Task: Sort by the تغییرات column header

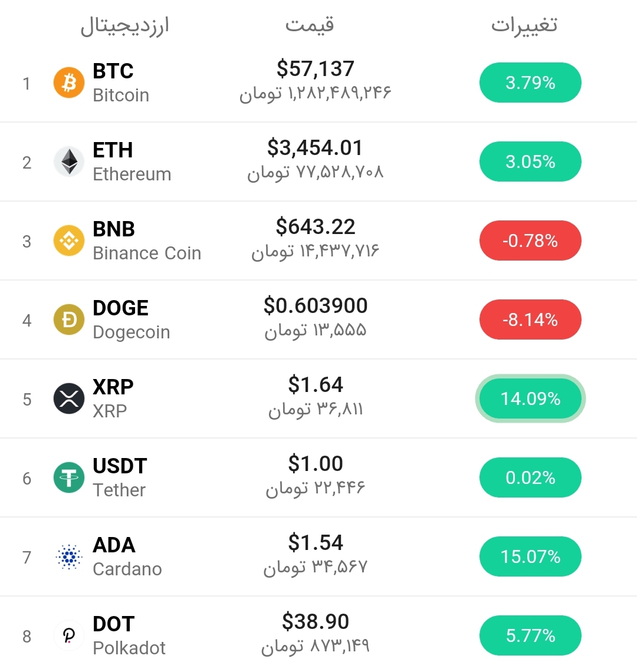Action: (524, 25)
